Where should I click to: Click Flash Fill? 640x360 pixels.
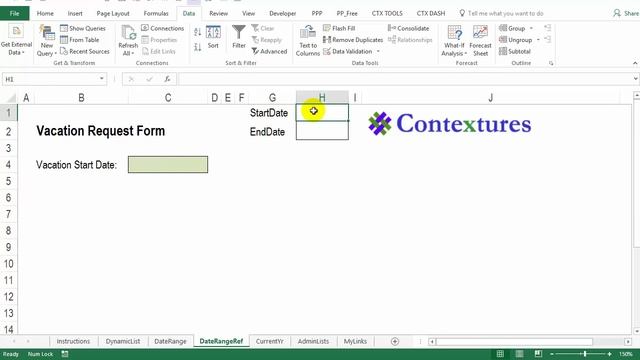(339, 28)
